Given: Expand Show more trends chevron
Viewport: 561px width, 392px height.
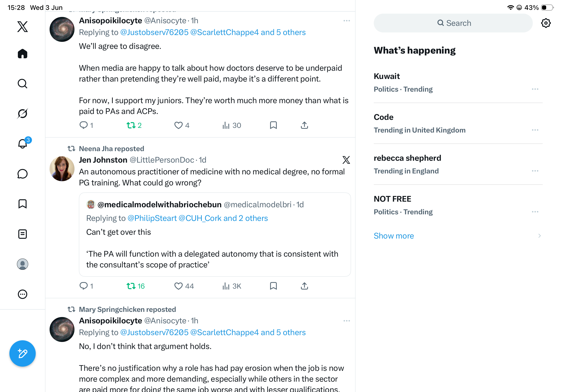Looking at the screenshot, I should click(x=539, y=236).
